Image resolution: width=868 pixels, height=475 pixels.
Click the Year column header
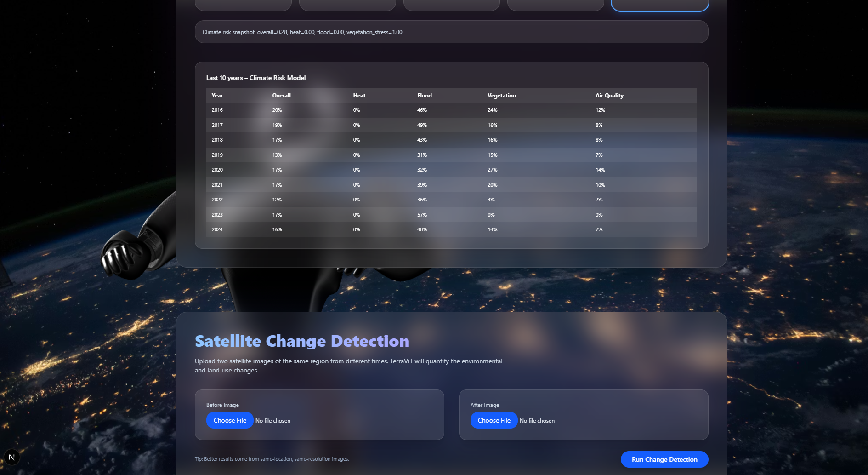click(x=217, y=96)
